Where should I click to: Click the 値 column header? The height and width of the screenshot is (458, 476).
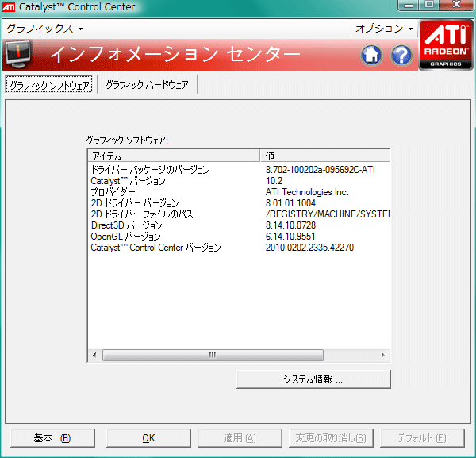tap(324, 156)
